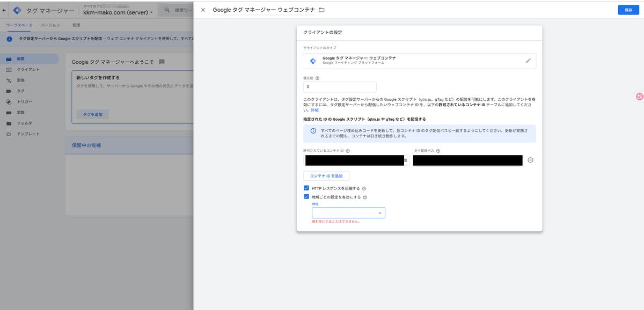Click 新しいタグを作成する card title

98,78
